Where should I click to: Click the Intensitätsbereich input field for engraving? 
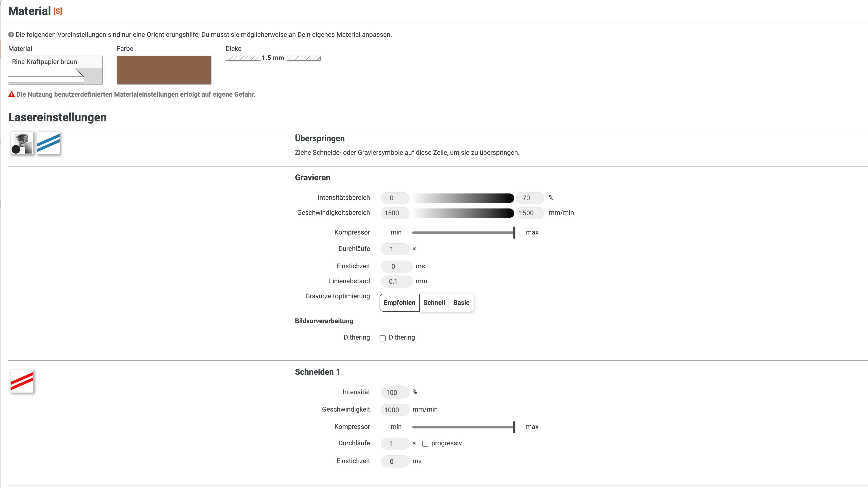pyautogui.click(x=393, y=197)
